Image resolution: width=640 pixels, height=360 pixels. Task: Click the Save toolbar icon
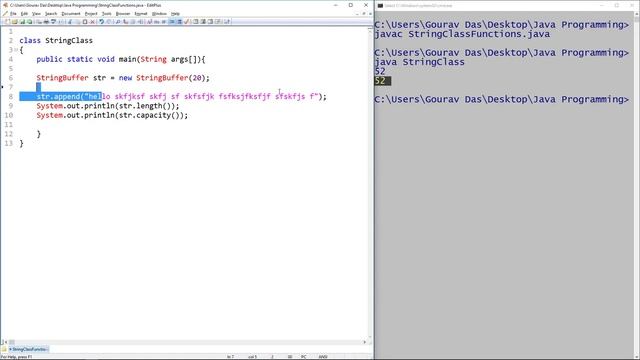[22, 22]
